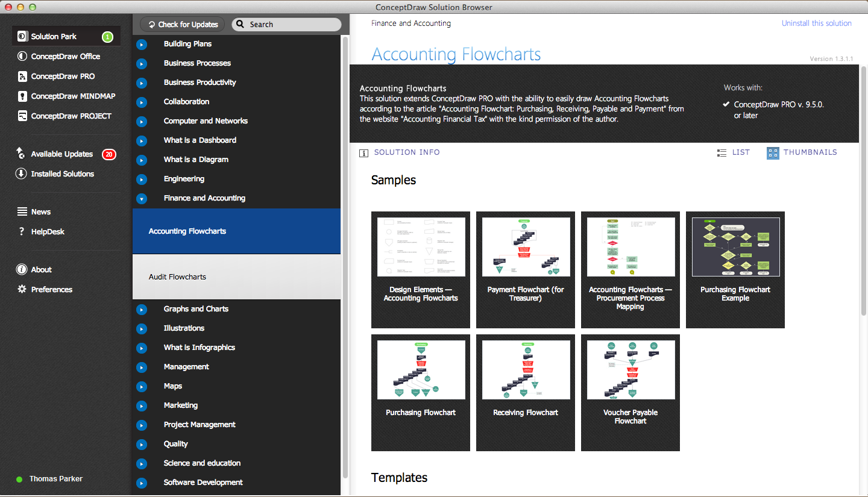This screenshot has height=497, width=868.
Task: Expand the Collaboration category
Action: tap(142, 102)
